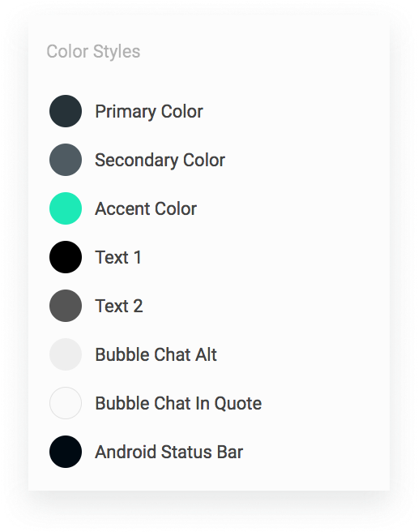418x532 pixels.
Task: Click the Color Styles heading
Action: [x=93, y=52]
